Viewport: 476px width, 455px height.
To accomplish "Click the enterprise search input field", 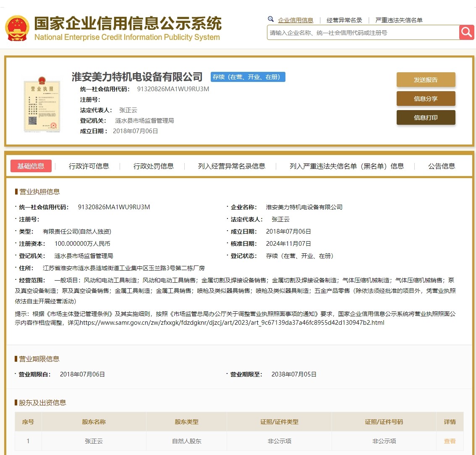I will pos(361,32).
